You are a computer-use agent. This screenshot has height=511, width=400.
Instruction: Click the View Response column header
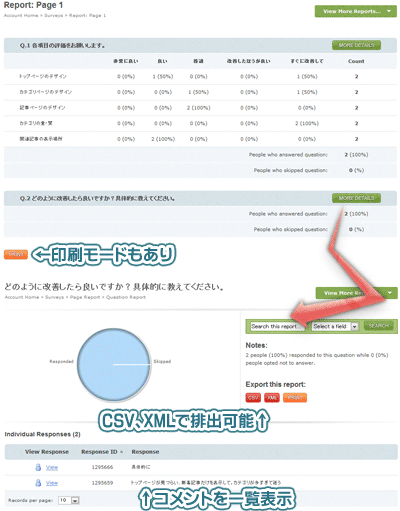[47, 452]
